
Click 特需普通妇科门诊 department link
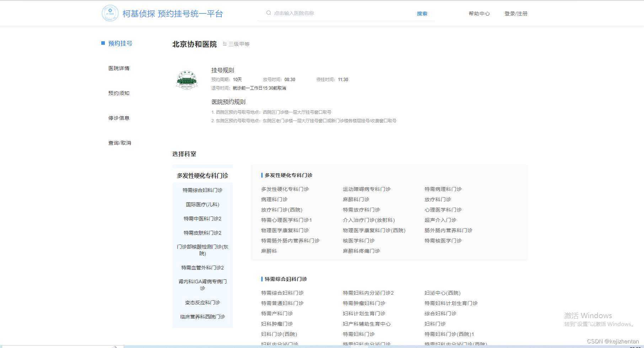tap(283, 303)
